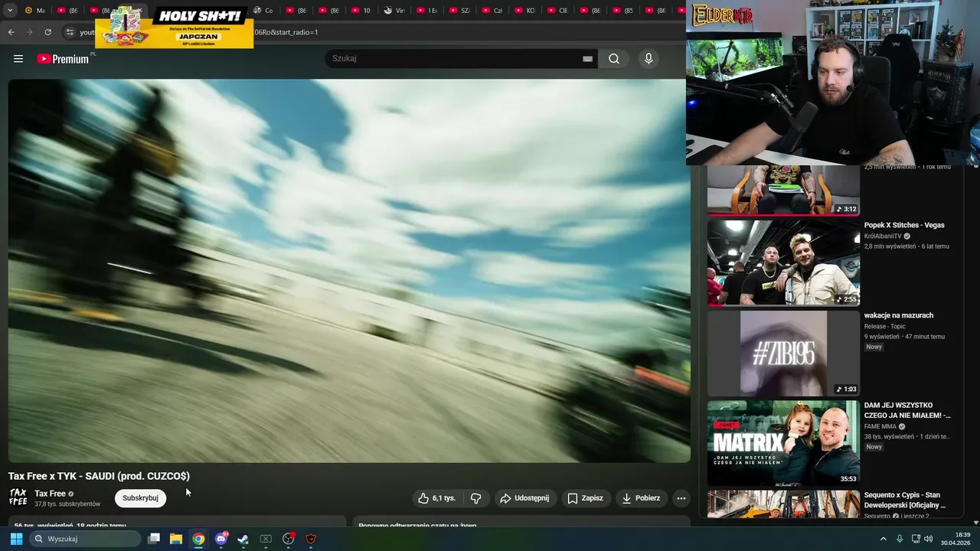
Task: Switch to Chrome in the taskbar
Action: pyautogui.click(x=198, y=539)
